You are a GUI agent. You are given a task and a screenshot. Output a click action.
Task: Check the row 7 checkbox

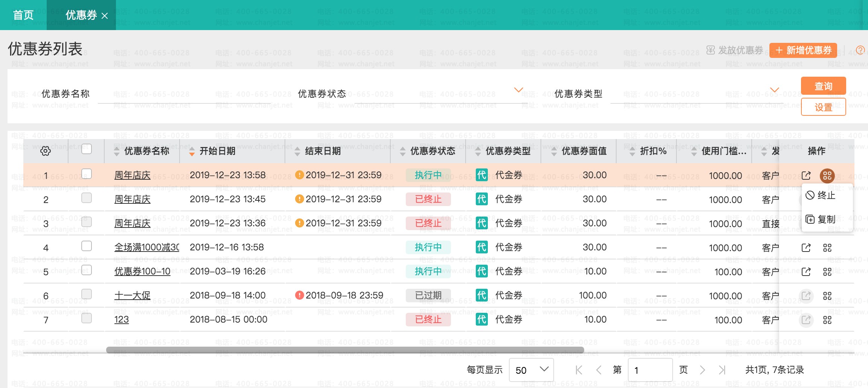click(x=87, y=318)
